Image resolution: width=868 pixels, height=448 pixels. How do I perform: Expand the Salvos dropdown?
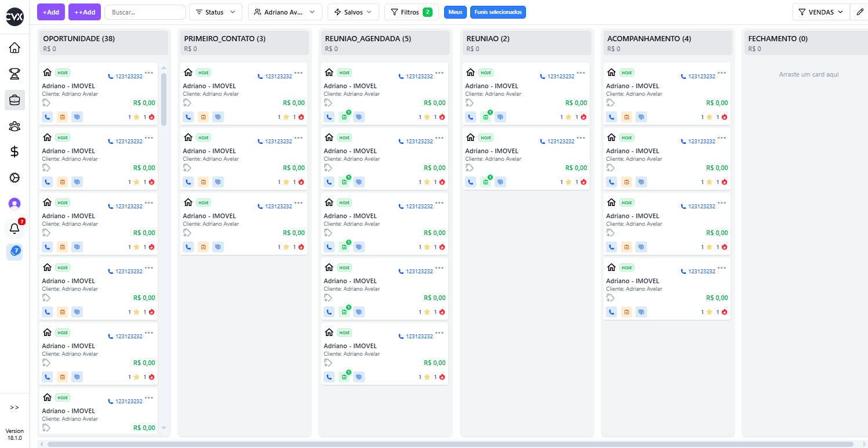pyautogui.click(x=353, y=12)
